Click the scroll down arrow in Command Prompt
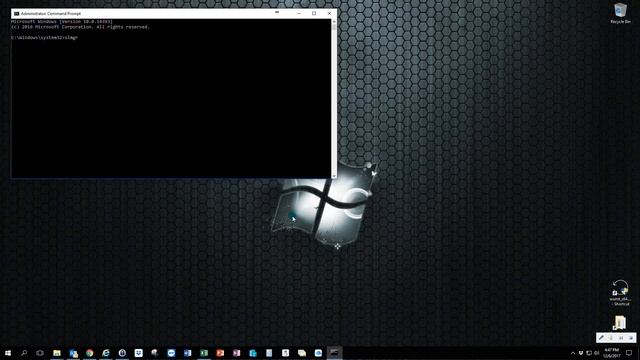Image resolution: width=640 pixels, height=360 pixels. coord(334,176)
